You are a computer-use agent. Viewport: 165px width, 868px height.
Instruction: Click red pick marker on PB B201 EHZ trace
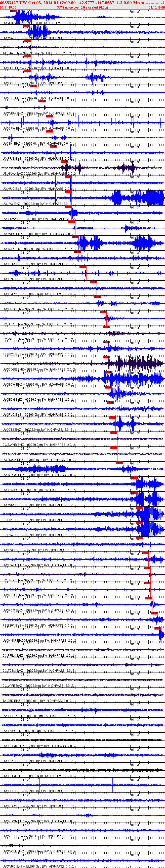[x=154, y=613]
